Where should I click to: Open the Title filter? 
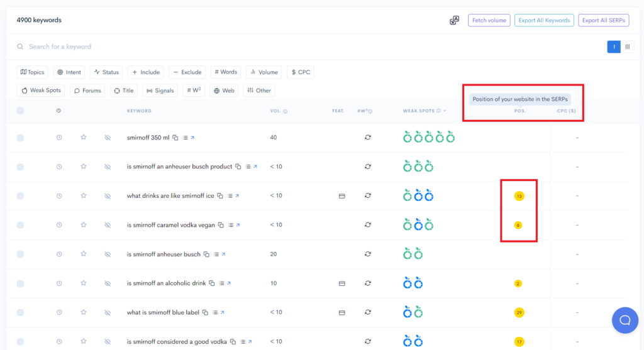pyautogui.click(x=124, y=90)
